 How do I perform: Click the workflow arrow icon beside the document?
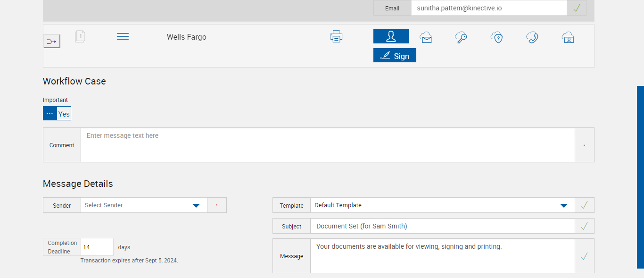pos(52,42)
